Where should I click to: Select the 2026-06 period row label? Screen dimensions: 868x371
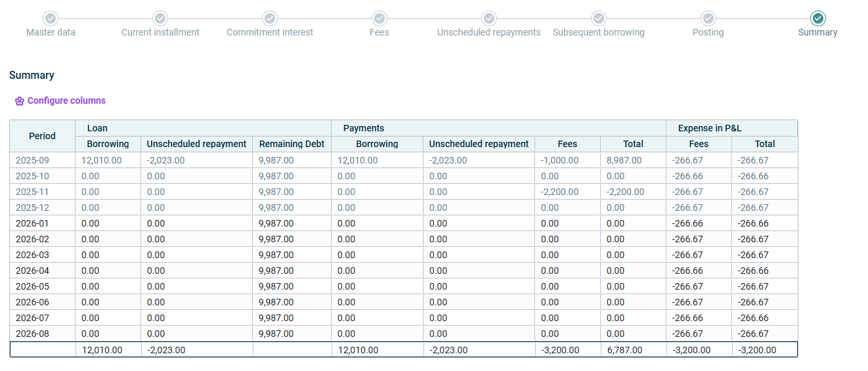(x=31, y=302)
